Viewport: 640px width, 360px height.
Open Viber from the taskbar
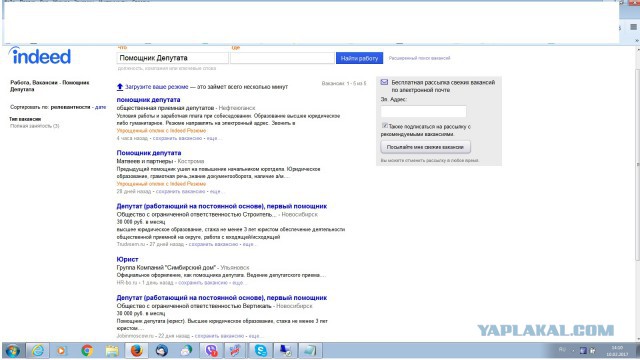211,351
